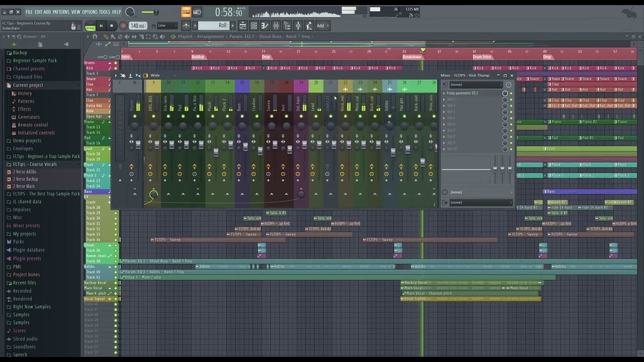This screenshot has height=362, width=644.
Task: Open the OPTIONS menu
Action: click(x=90, y=12)
